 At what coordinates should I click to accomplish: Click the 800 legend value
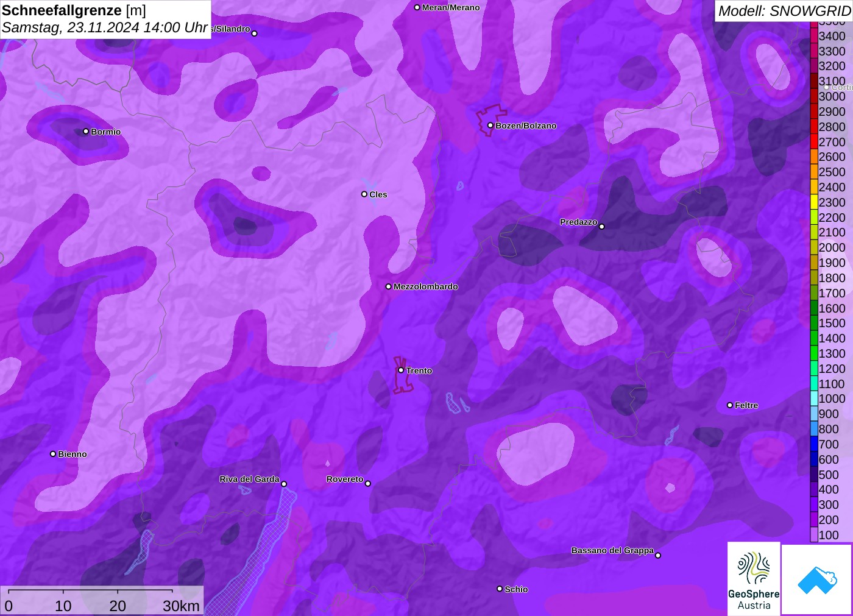coord(829,429)
